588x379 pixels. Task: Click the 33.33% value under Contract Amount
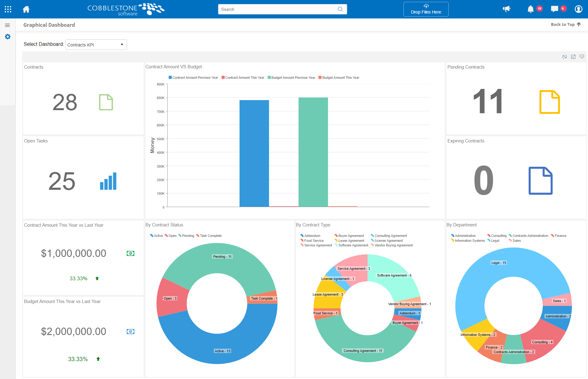[78, 278]
